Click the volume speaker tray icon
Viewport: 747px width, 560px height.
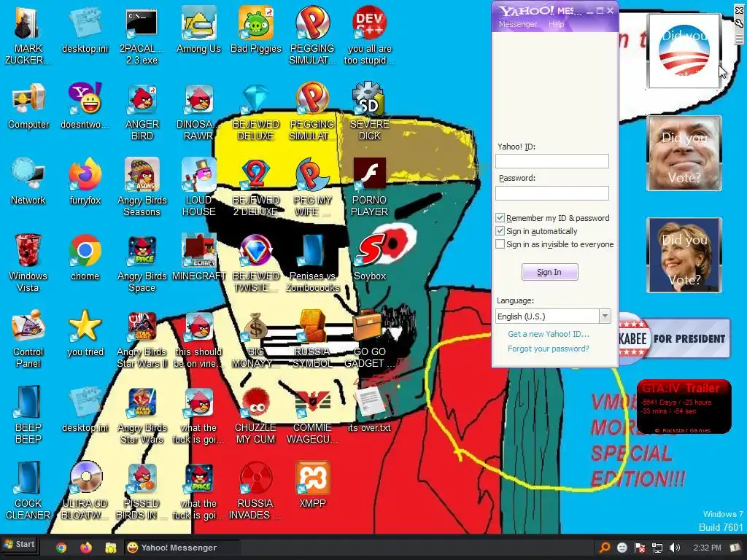[675, 548]
